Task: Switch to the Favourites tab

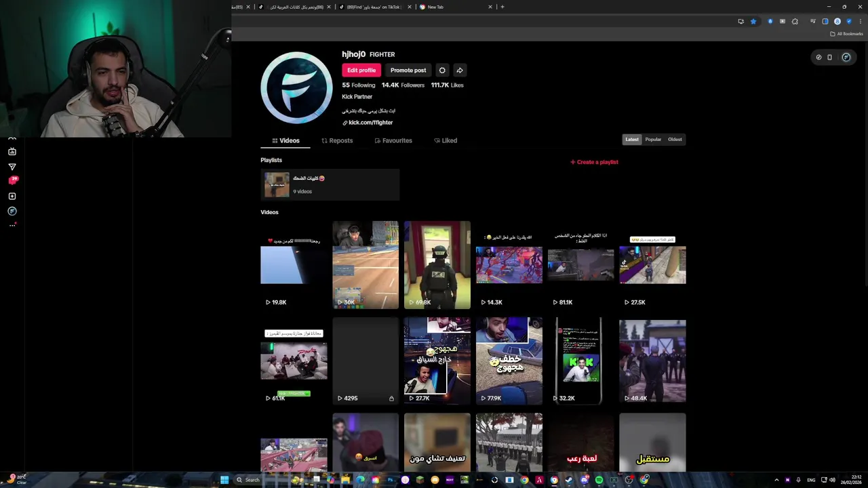Action: [x=393, y=140]
